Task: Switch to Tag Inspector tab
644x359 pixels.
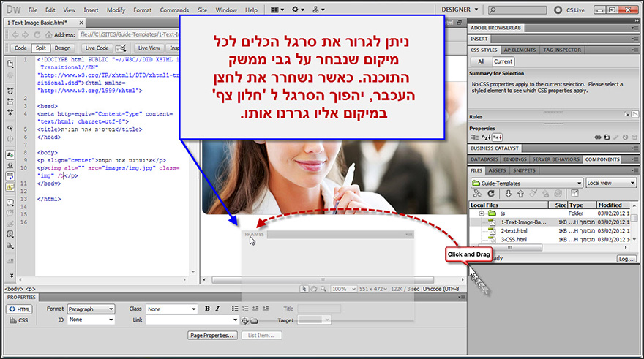Action: (562, 50)
